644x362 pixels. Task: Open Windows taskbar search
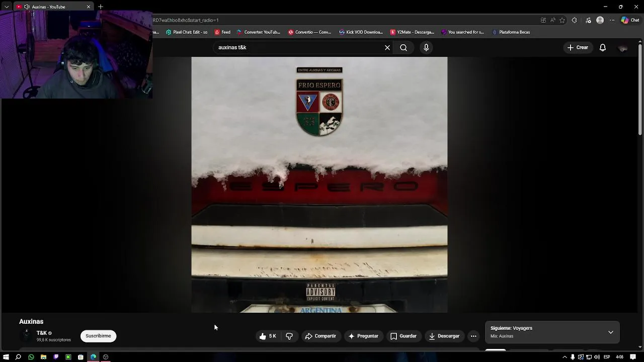(x=18, y=357)
